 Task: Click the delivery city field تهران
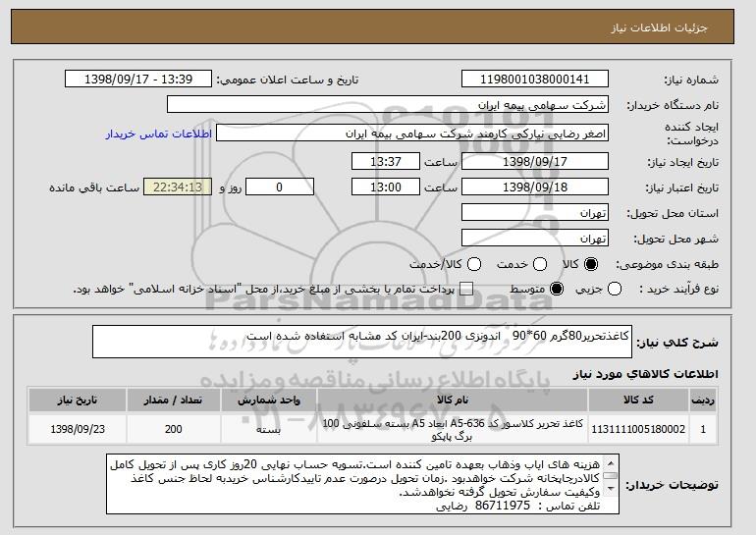pyautogui.click(x=535, y=239)
